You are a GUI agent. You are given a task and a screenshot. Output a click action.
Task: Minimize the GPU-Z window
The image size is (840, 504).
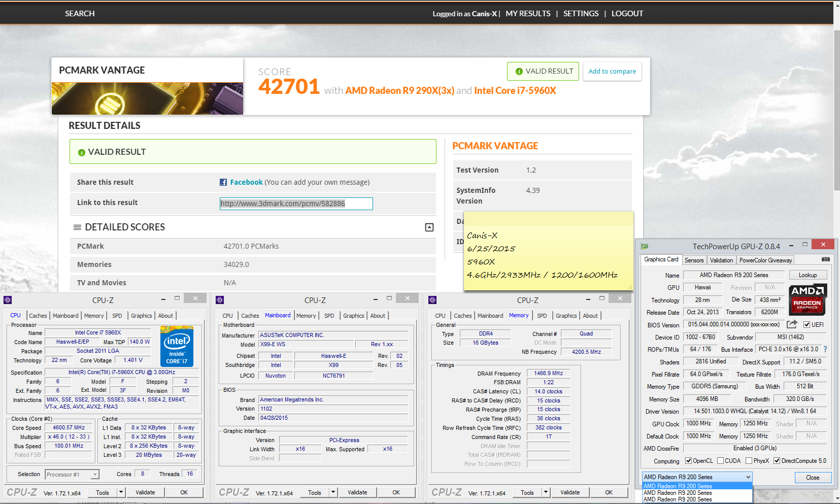tap(791, 246)
